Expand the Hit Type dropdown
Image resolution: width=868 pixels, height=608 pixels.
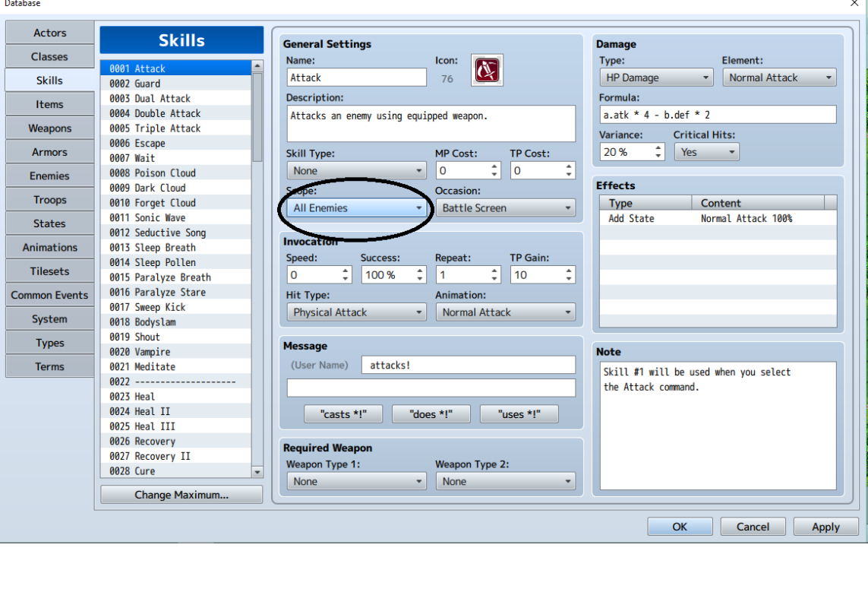356,312
